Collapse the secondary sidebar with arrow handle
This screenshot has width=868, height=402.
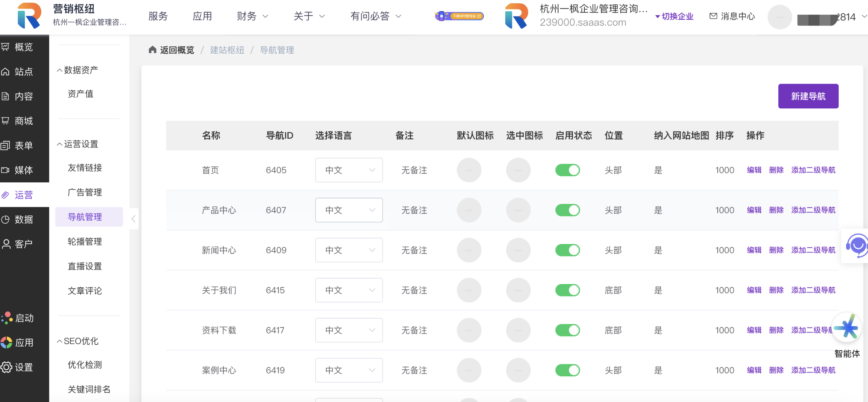coord(133,219)
